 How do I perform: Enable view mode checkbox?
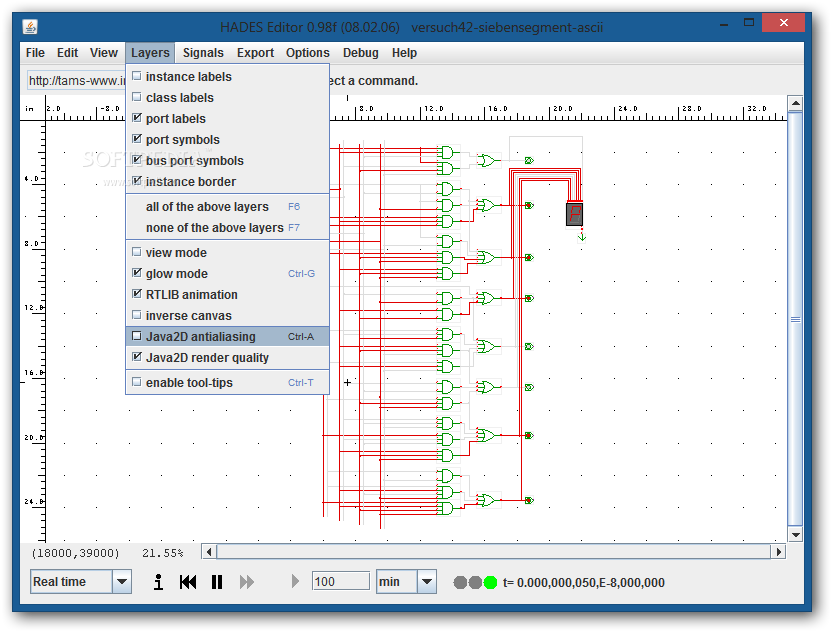(x=137, y=252)
